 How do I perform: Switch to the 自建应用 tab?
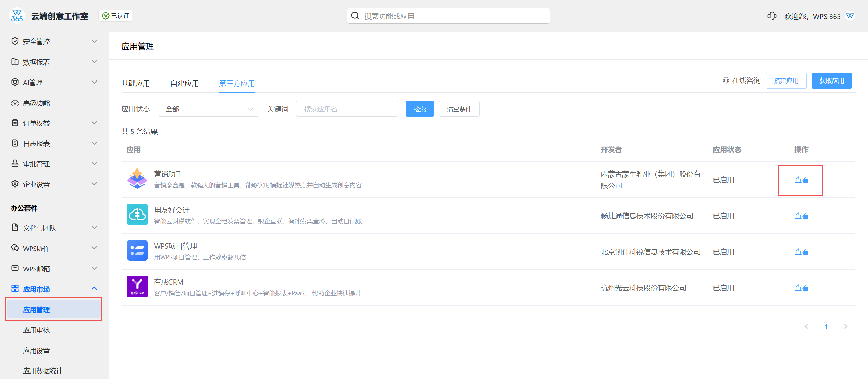(185, 84)
